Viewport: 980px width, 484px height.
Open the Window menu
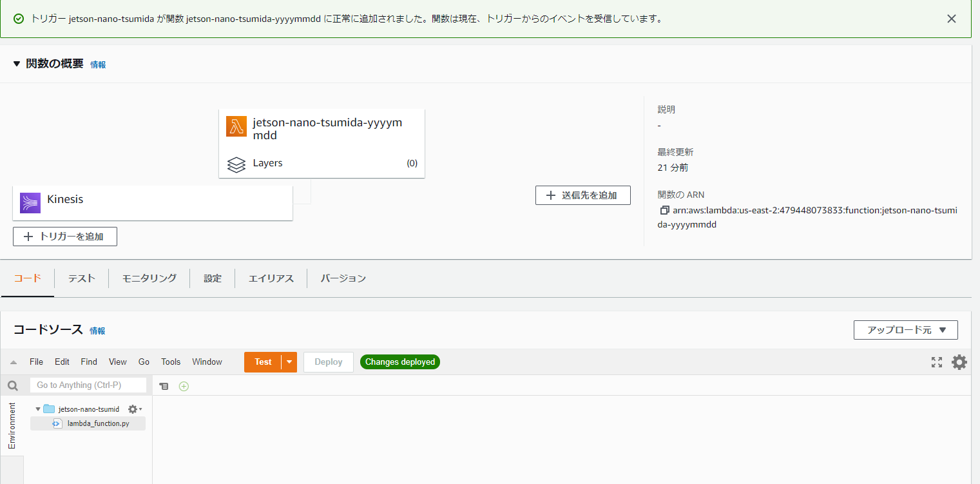(x=207, y=362)
